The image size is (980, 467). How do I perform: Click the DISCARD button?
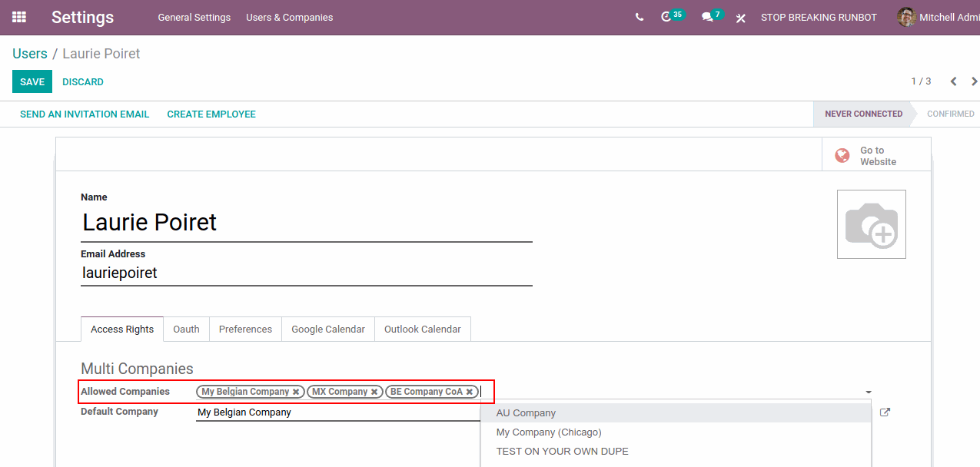click(83, 82)
